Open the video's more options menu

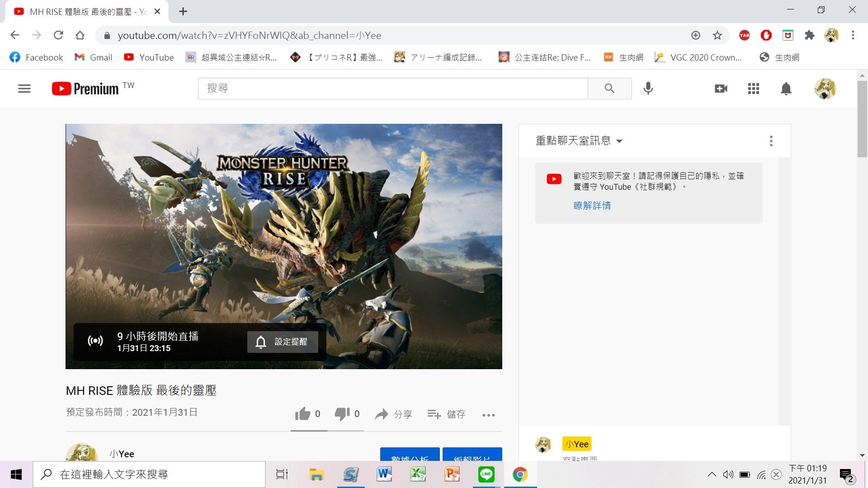point(488,415)
